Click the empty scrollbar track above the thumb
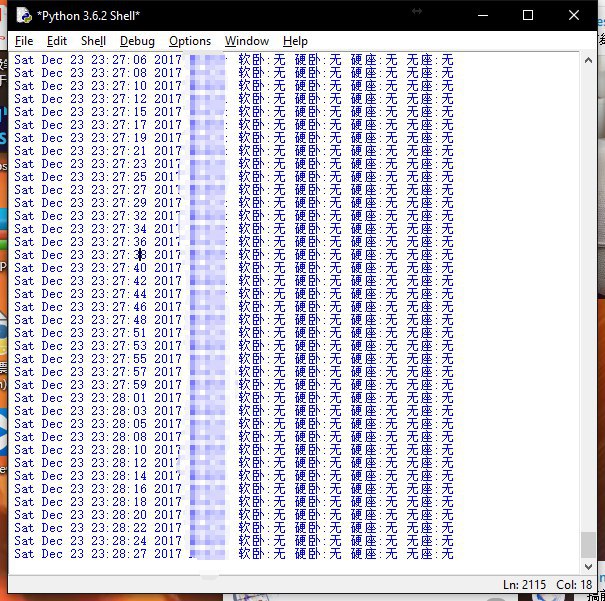This screenshot has width=605, height=601. point(586,300)
